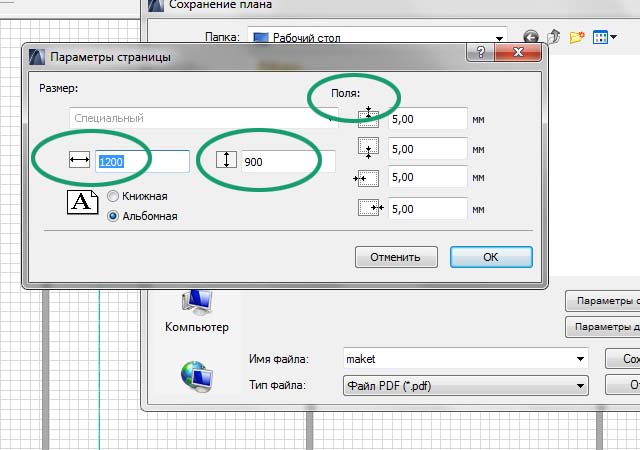
Task: Click the top margin value field
Action: tap(427, 118)
